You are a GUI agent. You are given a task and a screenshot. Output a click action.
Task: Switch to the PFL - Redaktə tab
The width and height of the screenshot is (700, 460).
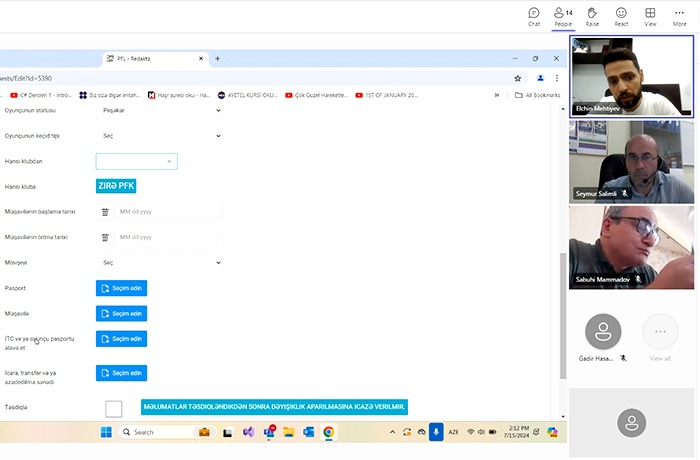[150, 58]
